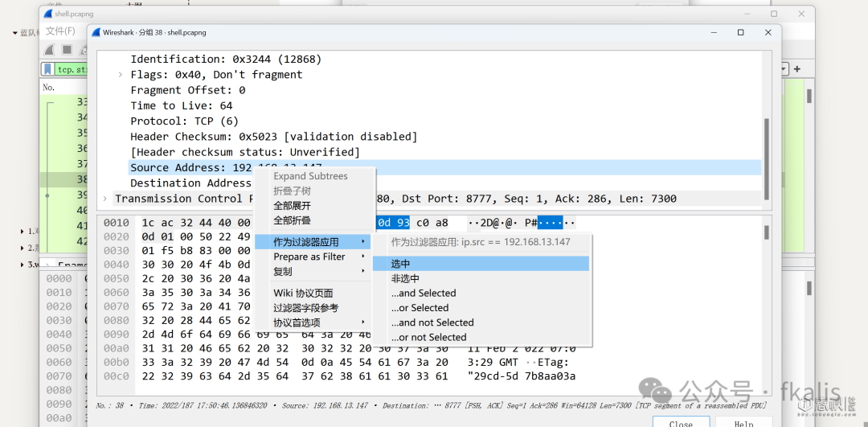Open the 作为过滤器应用 submenu entry
This screenshot has width=868, height=427.
point(313,242)
